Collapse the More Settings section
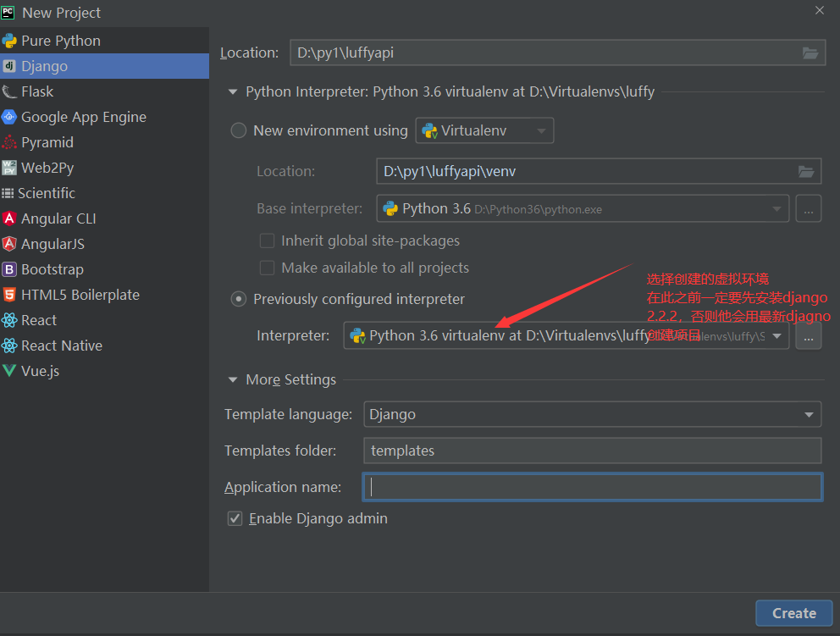The height and width of the screenshot is (636, 840). [232, 379]
